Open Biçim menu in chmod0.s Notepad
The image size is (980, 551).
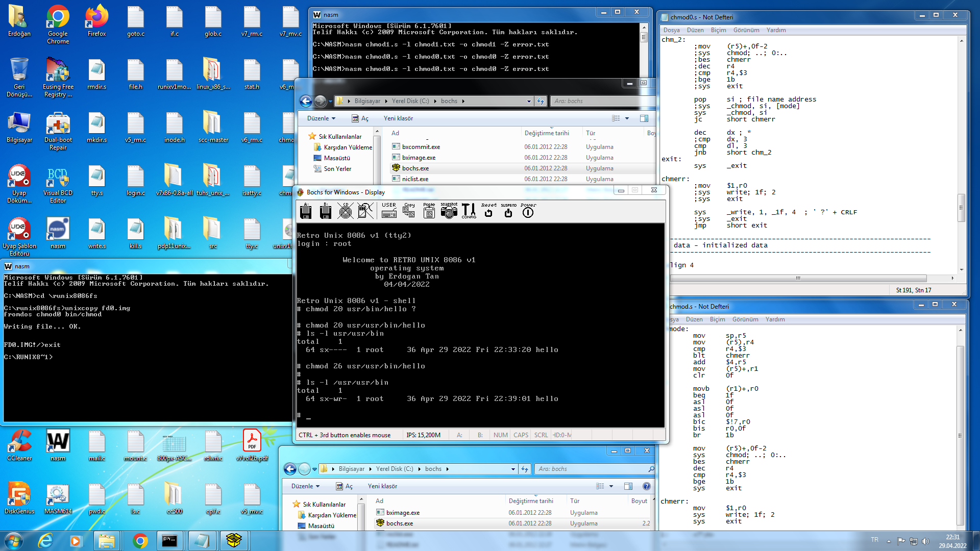coord(718,30)
